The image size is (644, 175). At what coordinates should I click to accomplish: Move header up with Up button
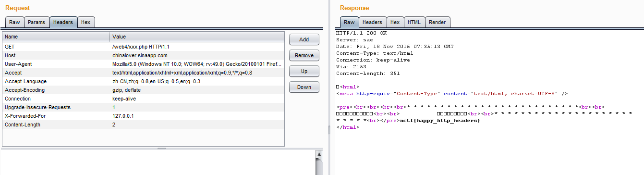point(304,71)
